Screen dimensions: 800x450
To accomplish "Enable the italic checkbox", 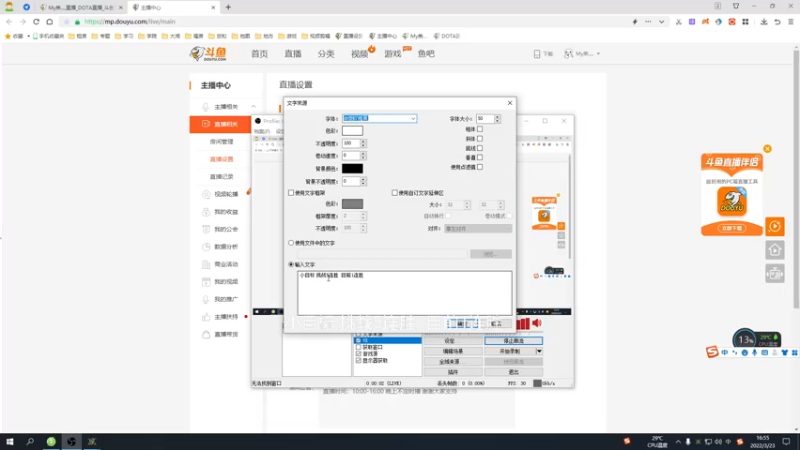I will (x=480, y=138).
